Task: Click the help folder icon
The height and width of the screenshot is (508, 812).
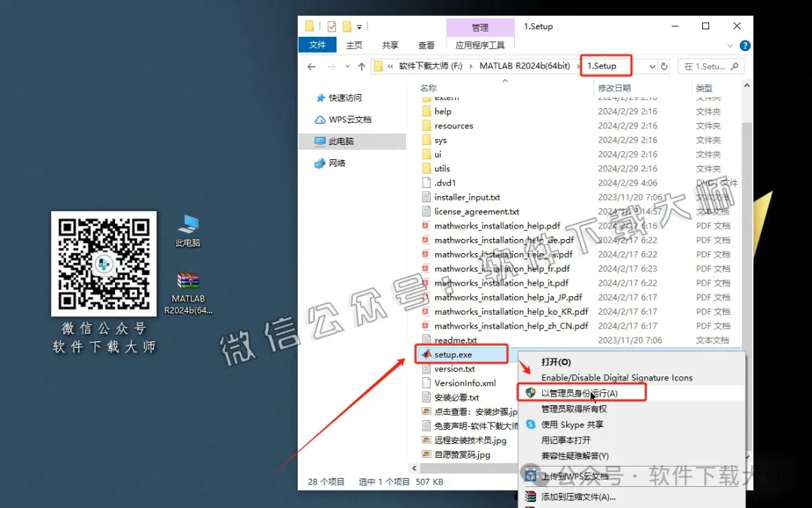Action: pos(426,111)
